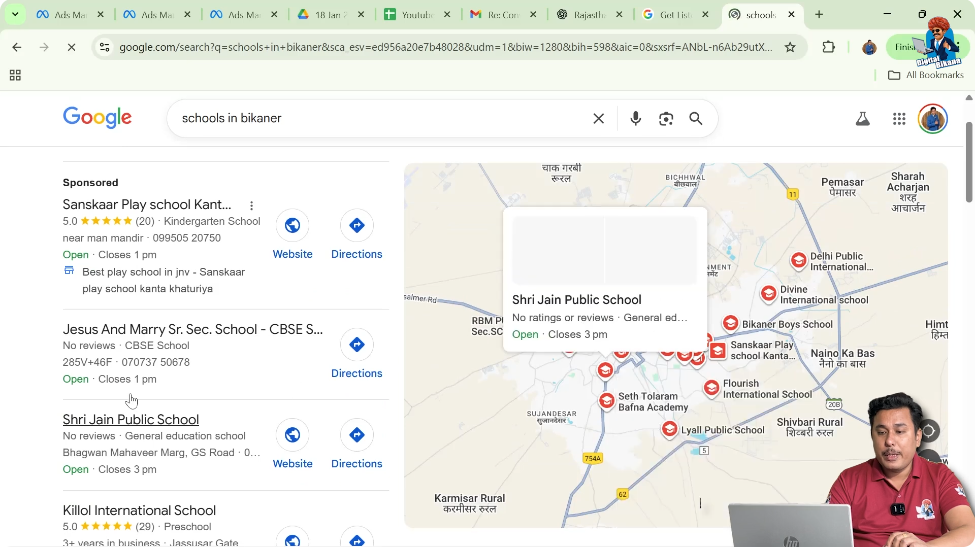View site information icon in address bar
The height and width of the screenshot is (547, 976).
point(105,47)
